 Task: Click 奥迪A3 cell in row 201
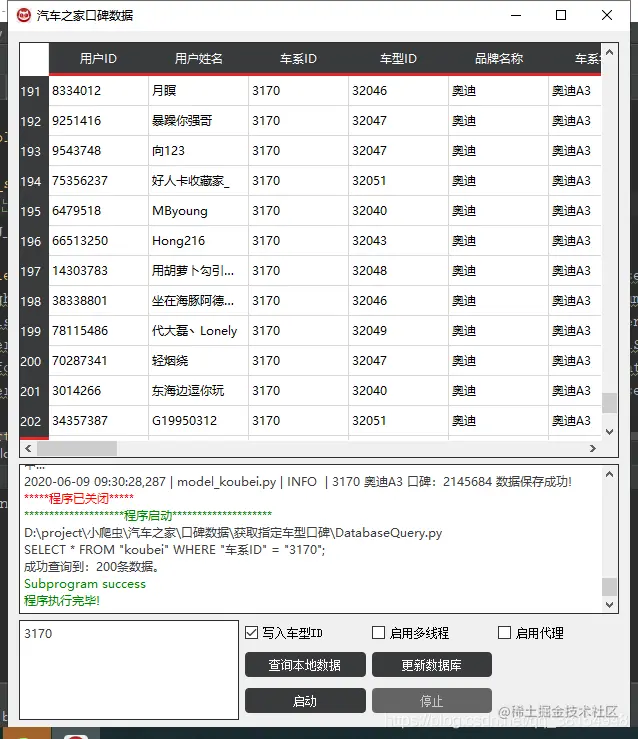575,391
